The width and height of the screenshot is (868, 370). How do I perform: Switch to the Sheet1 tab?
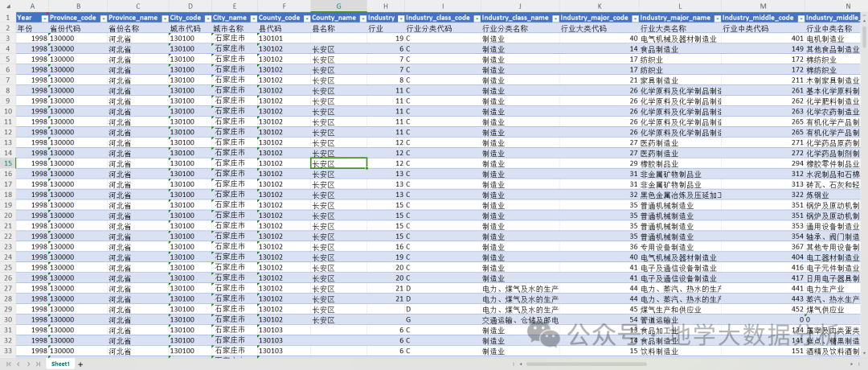(x=60, y=364)
